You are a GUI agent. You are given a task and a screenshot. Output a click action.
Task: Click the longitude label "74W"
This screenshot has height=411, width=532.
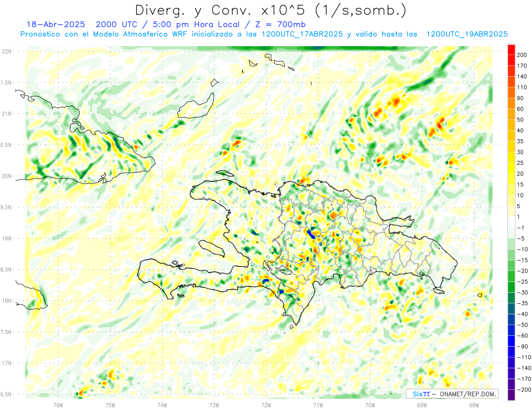point(162,405)
